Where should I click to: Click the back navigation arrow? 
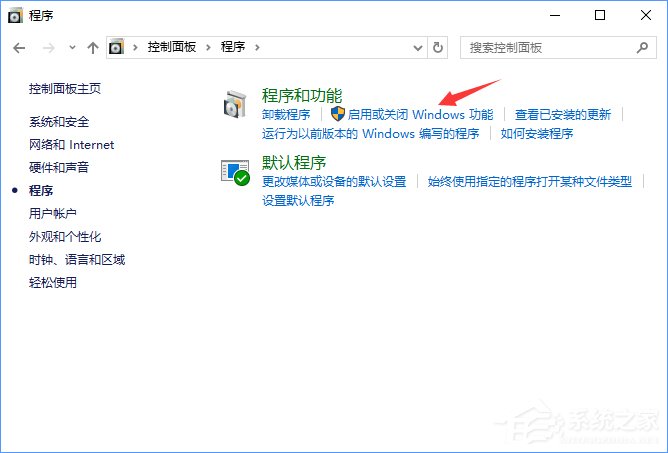(19, 48)
